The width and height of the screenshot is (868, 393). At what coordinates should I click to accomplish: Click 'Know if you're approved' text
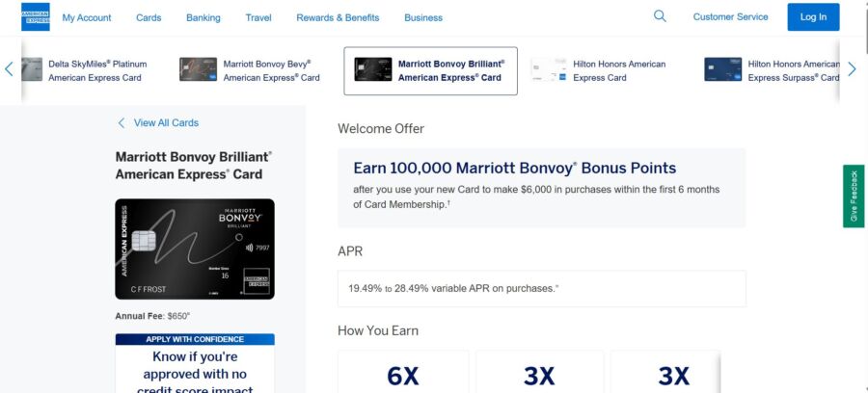195,374
